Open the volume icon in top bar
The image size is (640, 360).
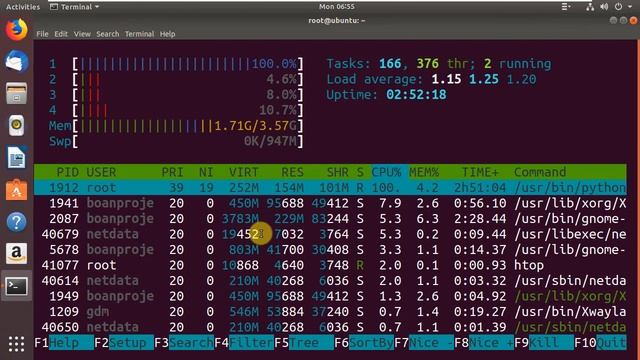tap(604, 7)
